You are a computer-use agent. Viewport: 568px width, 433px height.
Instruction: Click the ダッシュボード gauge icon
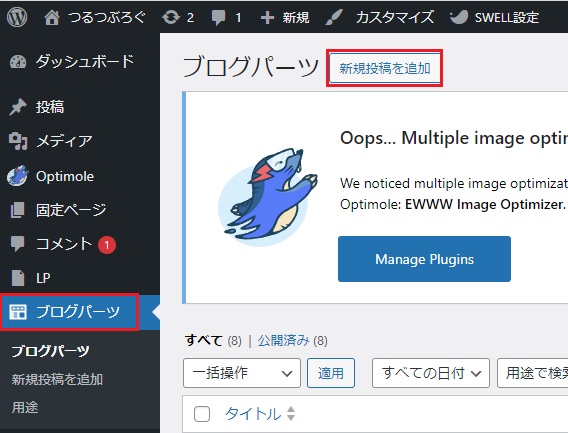coord(18,62)
